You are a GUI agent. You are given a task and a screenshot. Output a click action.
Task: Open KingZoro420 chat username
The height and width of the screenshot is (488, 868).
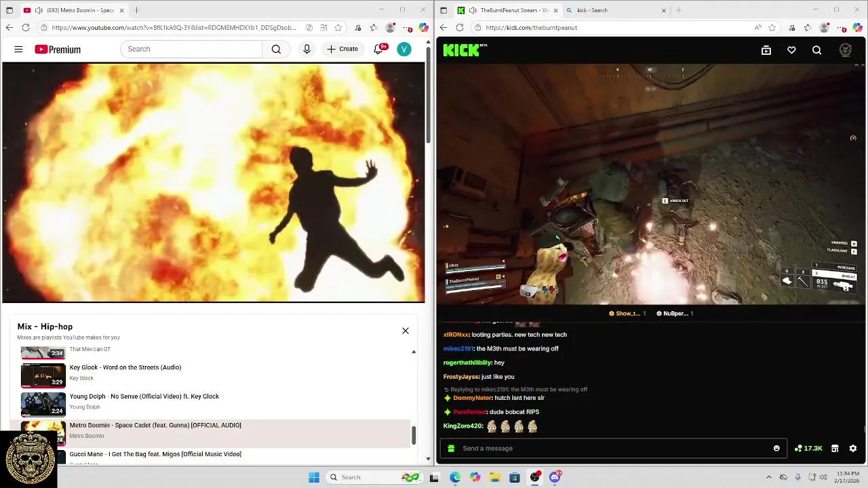[462, 426]
